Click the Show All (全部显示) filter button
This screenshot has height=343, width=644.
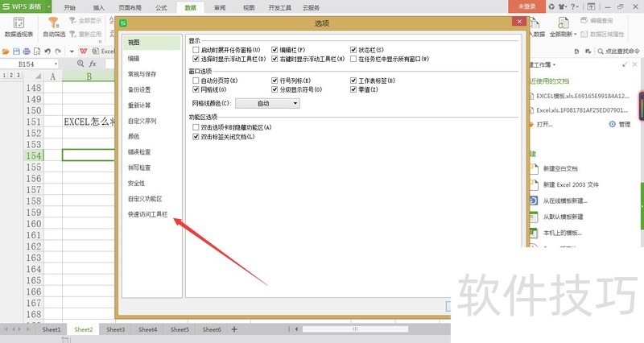pos(85,20)
